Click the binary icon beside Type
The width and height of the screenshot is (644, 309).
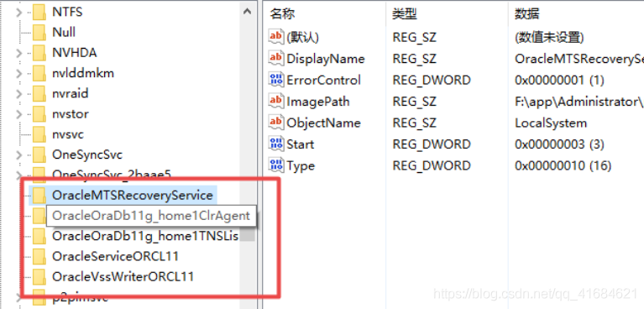(276, 165)
